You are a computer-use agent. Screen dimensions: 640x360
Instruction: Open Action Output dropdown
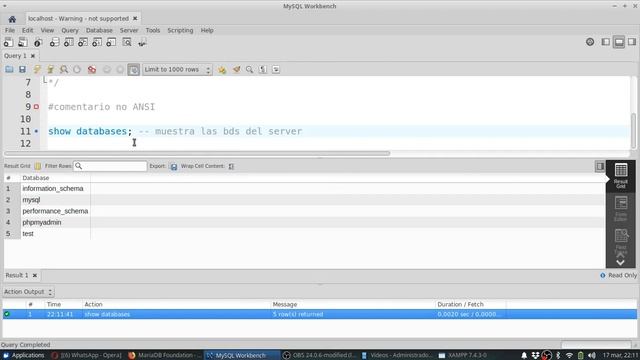tap(28, 292)
